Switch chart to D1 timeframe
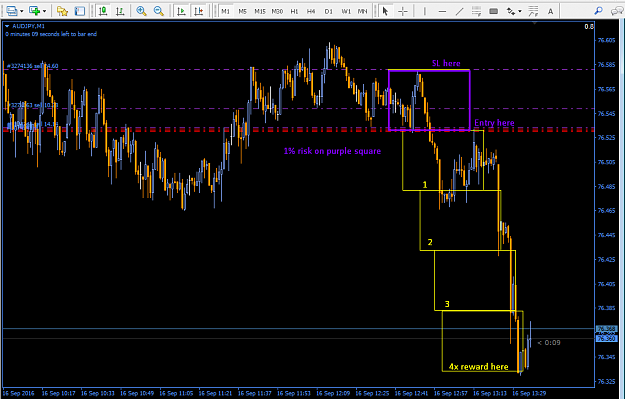This screenshot has height=399, width=625. 328,12
